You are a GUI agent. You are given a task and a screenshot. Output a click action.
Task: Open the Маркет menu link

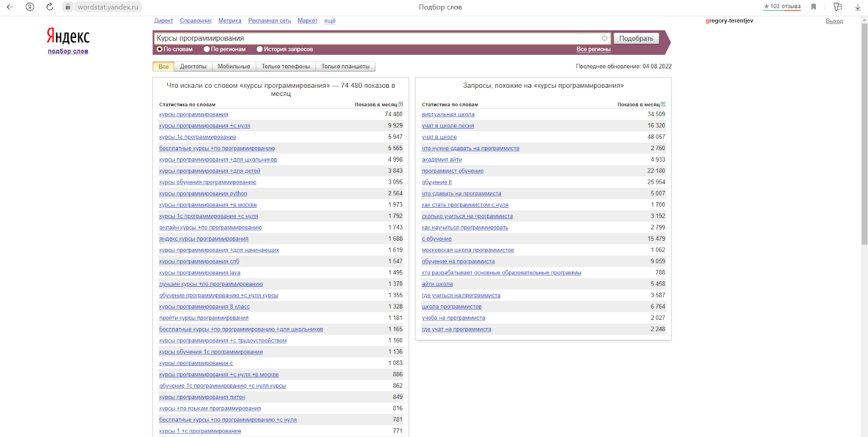(308, 21)
